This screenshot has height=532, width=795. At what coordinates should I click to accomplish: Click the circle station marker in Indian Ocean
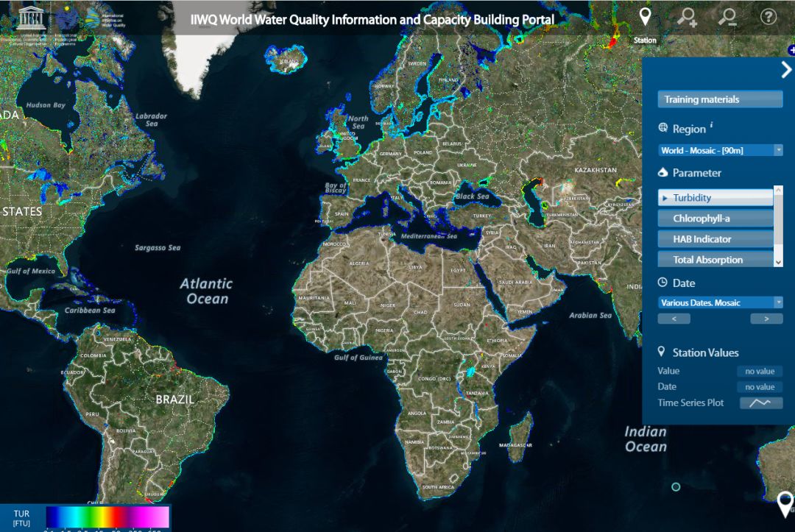point(676,487)
